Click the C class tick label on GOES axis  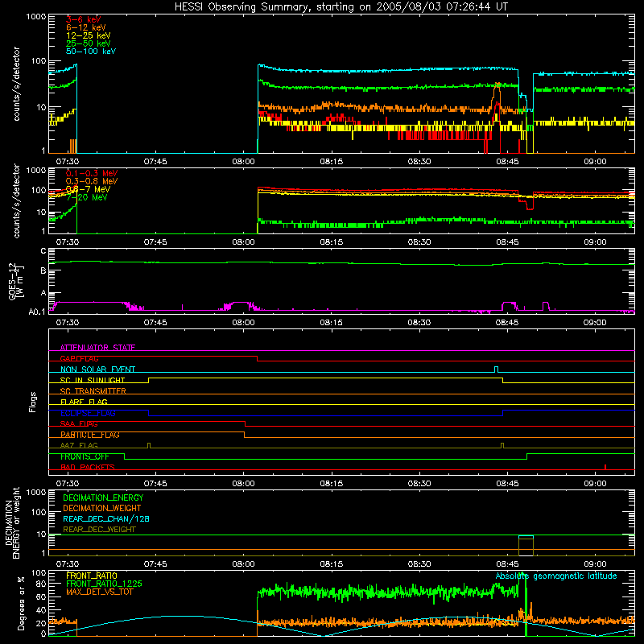point(43,251)
